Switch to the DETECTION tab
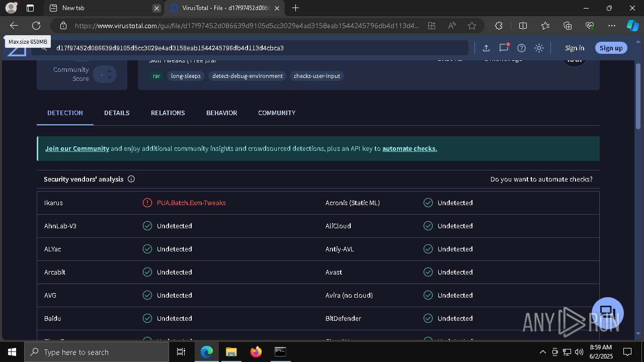This screenshot has height=362, width=644. (x=65, y=113)
